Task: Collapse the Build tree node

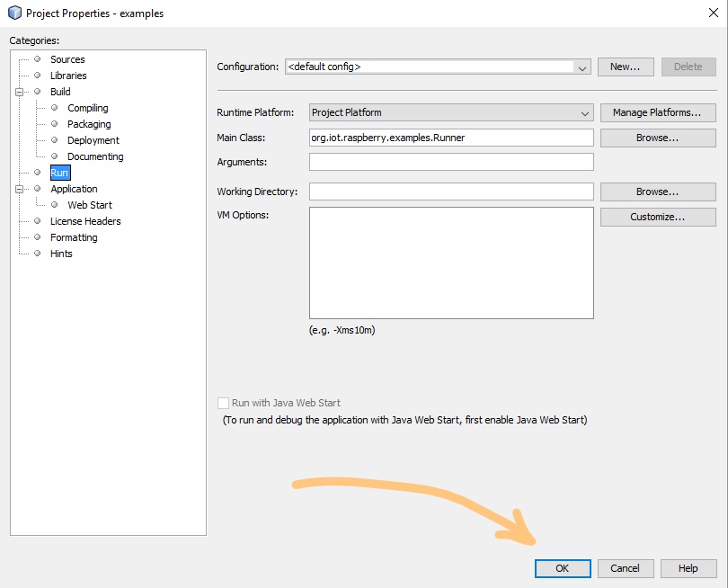Action: 19,92
